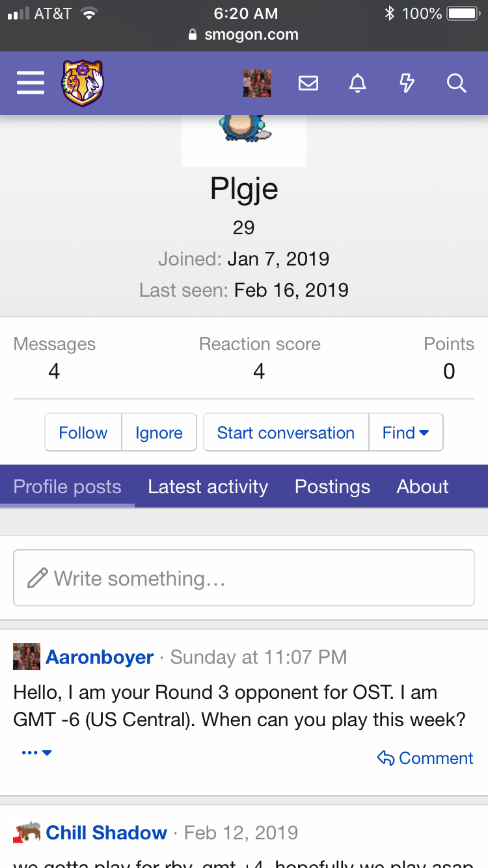Viewport: 488px width, 868px height.
Task: Open the Postings tab
Action: [332, 487]
